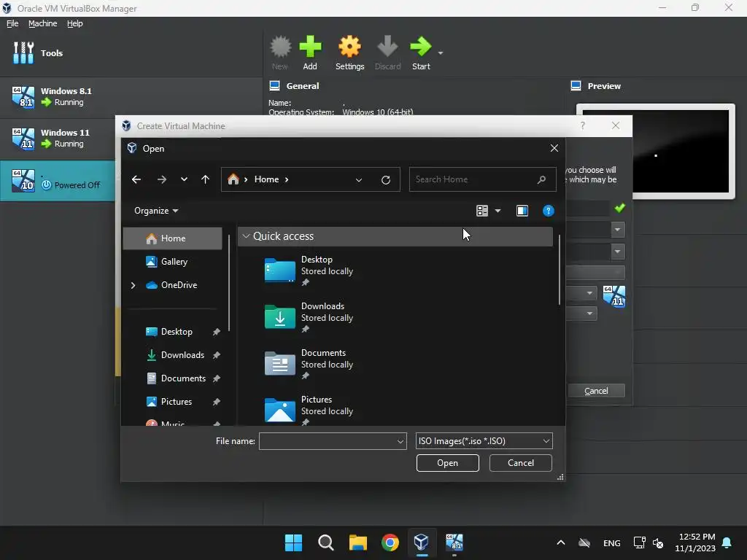
Task: Change the view layout icon
Action: point(482,211)
